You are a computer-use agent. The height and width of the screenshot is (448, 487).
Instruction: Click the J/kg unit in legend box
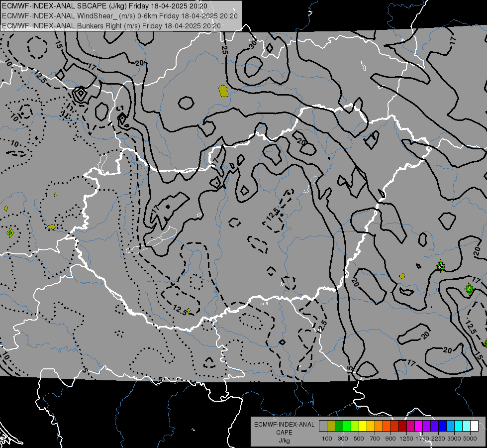(x=284, y=441)
